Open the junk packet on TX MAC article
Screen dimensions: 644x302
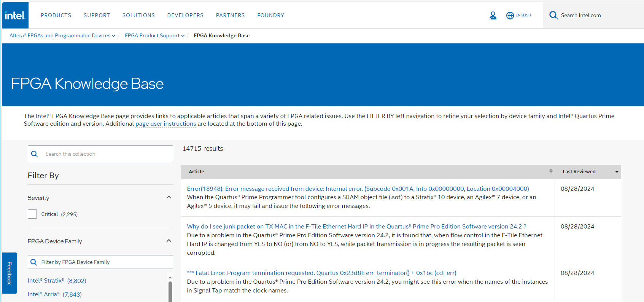[357, 226]
